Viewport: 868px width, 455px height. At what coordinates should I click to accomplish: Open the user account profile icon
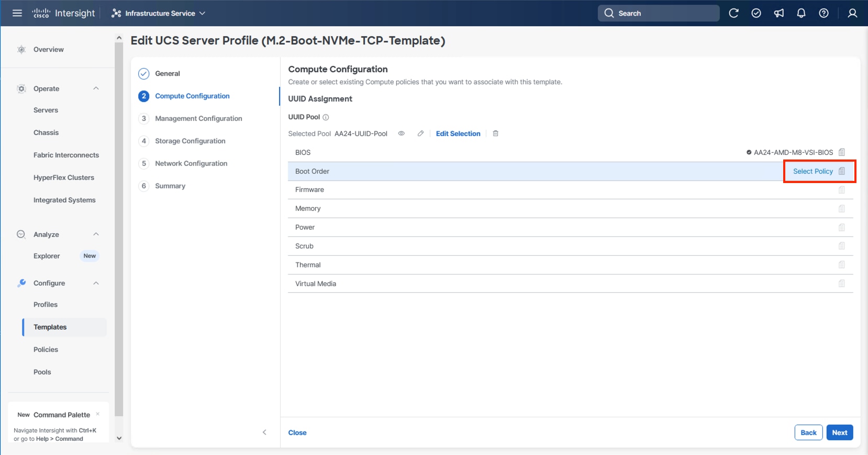pos(852,13)
